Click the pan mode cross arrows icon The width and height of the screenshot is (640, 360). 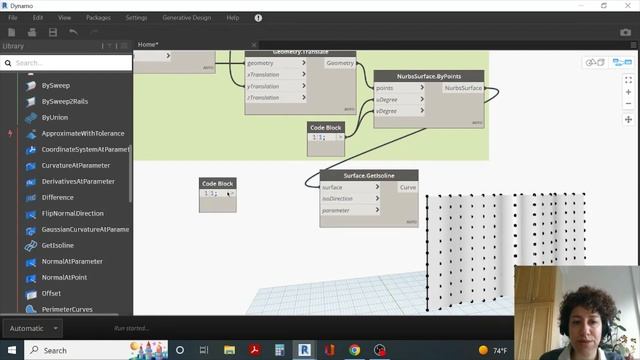(628, 120)
